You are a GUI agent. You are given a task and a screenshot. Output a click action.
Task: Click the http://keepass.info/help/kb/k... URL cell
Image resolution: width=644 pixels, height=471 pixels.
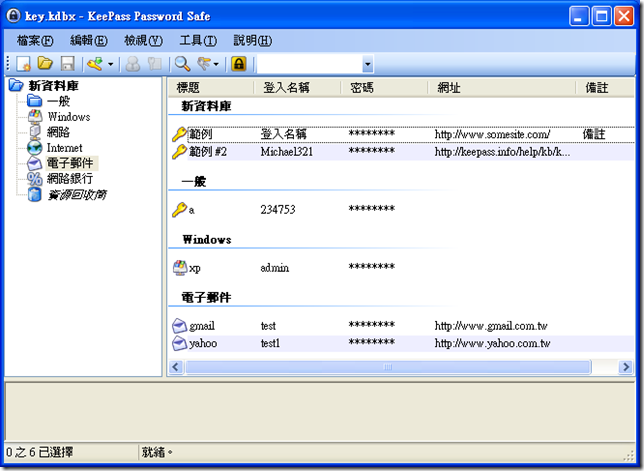(502, 152)
